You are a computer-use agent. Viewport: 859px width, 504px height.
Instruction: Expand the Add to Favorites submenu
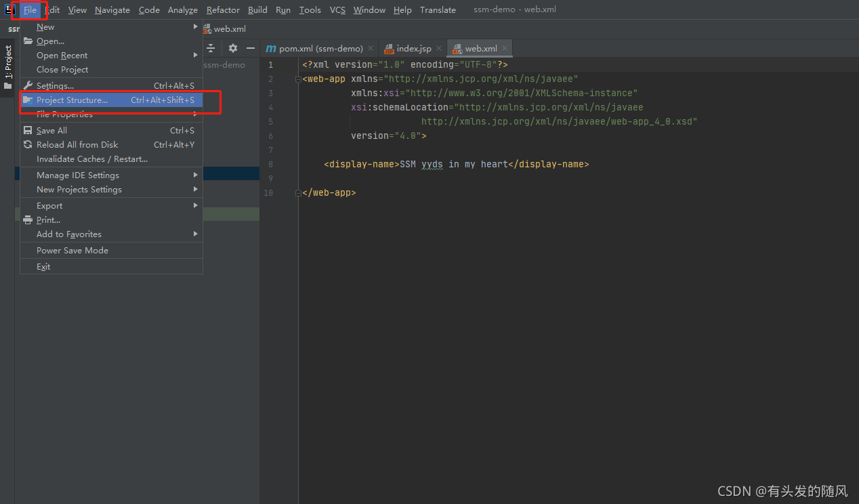pos(196,234)
